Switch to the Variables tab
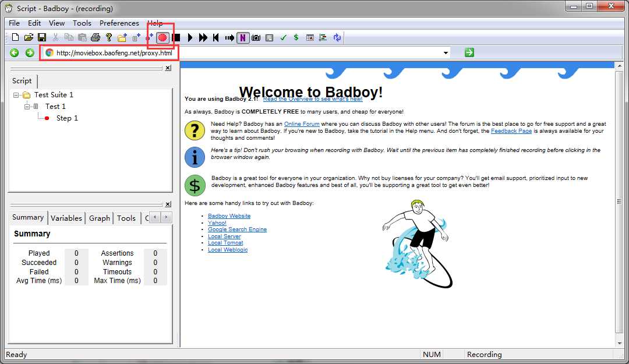629x364 pixels. pyautogui.click(x=66, y=218)
